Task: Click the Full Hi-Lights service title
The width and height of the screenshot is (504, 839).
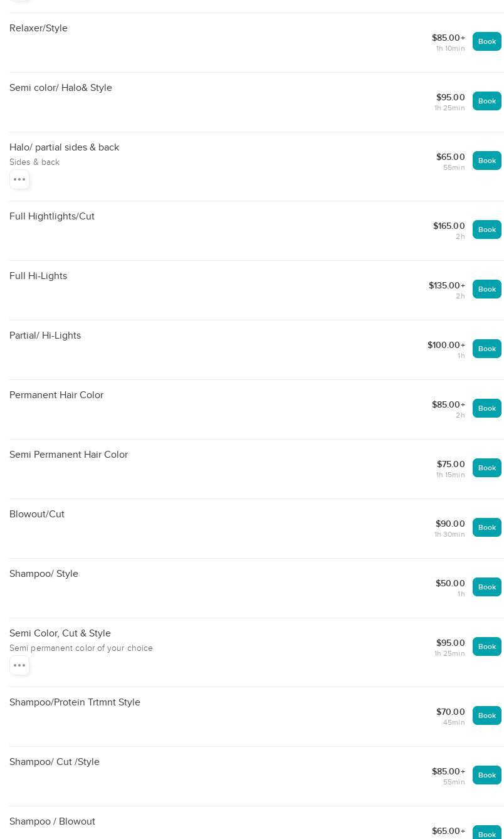Action: click(x=38, y=276)
